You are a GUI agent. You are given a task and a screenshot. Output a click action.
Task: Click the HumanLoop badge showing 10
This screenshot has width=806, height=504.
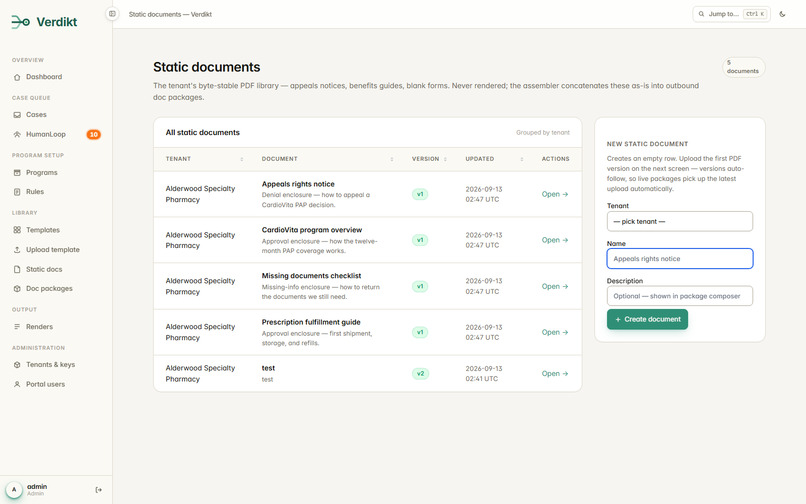94,134
